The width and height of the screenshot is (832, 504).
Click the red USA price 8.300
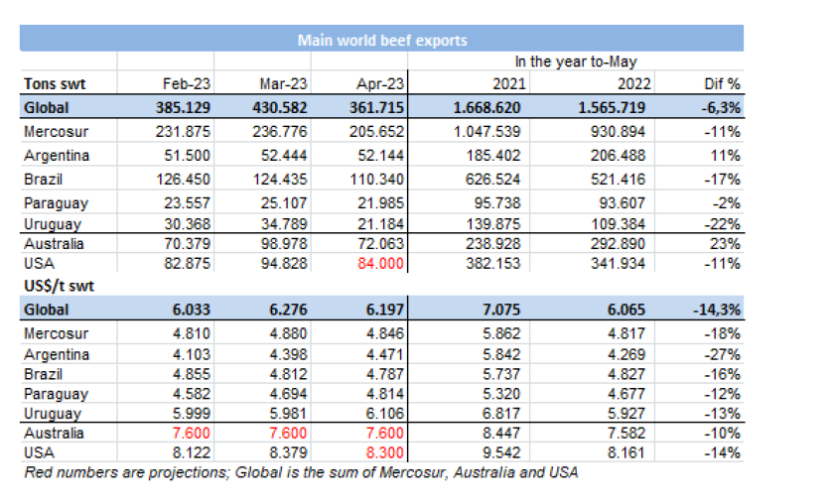(x=378, y=452)
